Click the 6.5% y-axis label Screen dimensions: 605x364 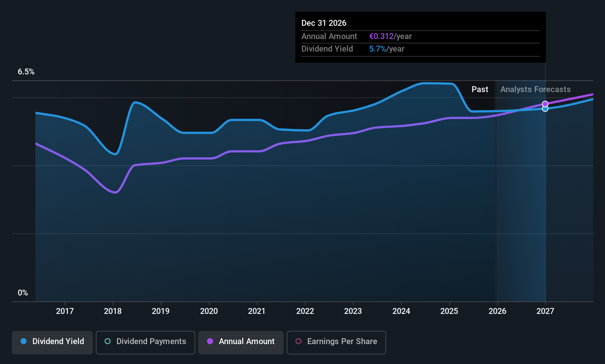tap(26, 72)
